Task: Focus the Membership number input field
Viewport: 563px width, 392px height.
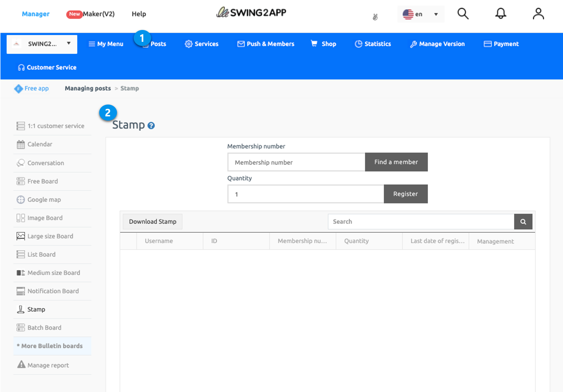Action: pos(296,162)
